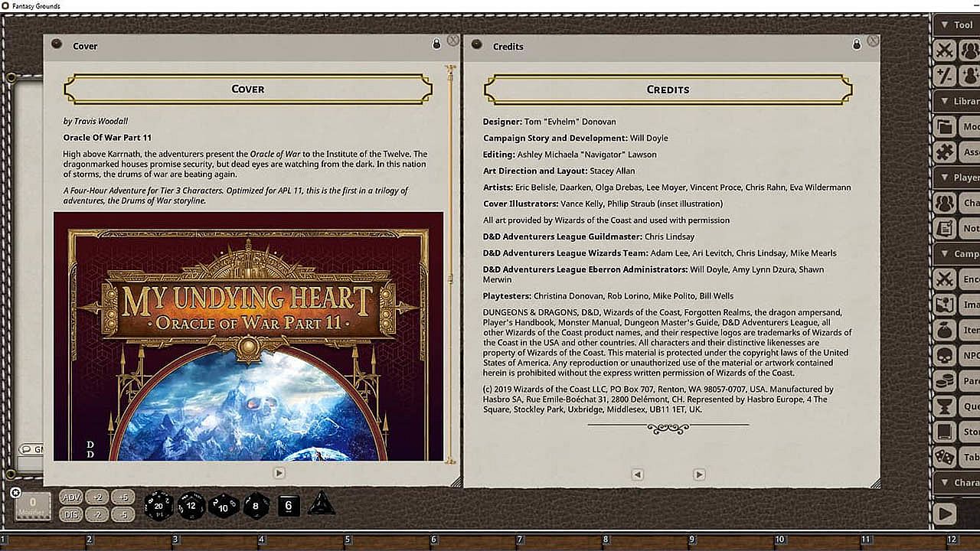The image size is (980, 551).
Task: Click the "Editing:" credit line
Action: (570, 155)
